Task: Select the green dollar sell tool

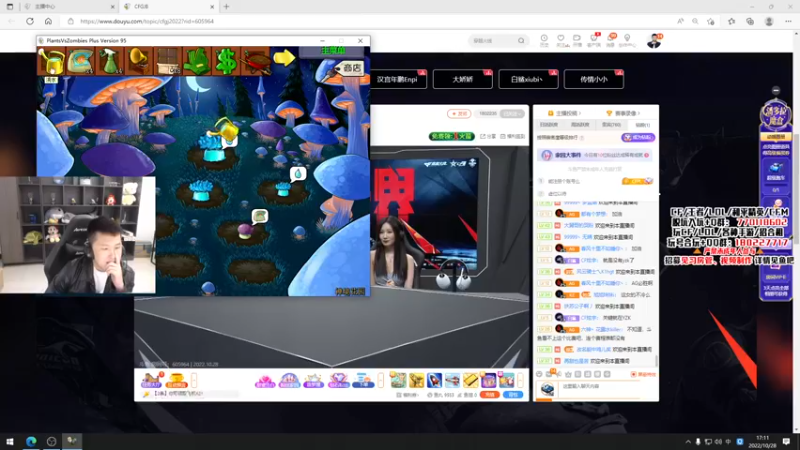Action: coord(226,61)
